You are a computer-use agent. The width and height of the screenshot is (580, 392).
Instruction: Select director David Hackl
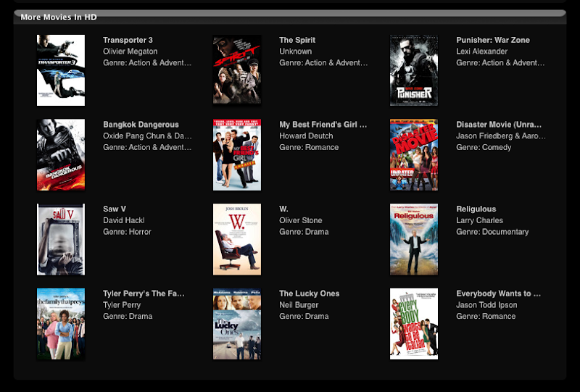click(123, 220)
